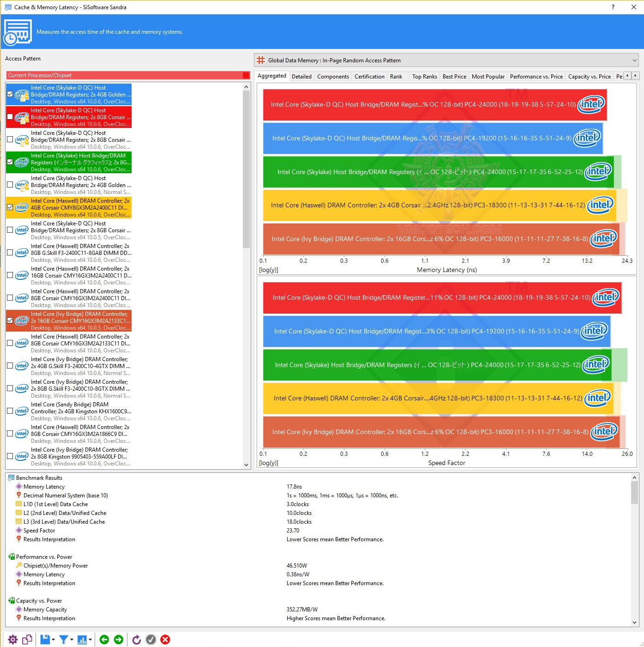This screenshot has height=647, width=644.
Task: Select the Aggregated tab
Action: point(272,76)
